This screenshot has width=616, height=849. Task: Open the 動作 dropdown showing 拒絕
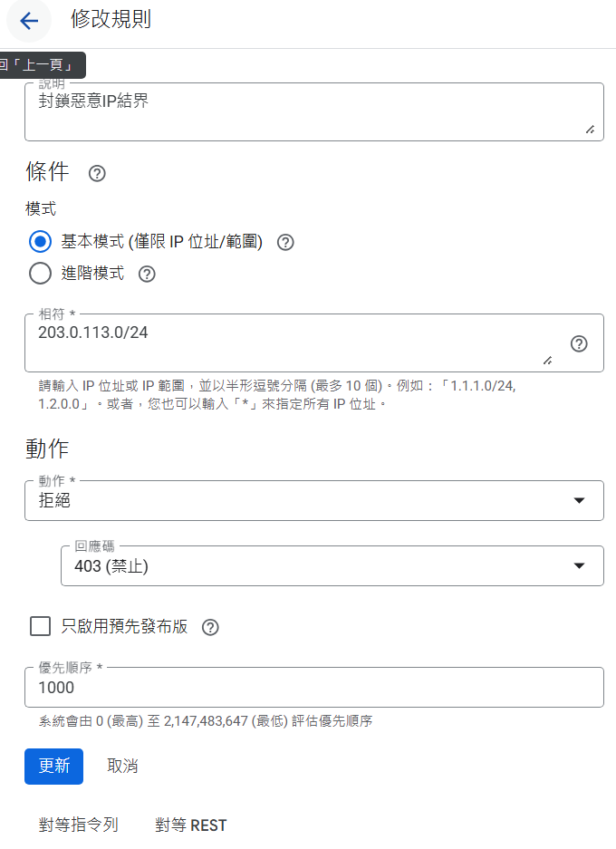(313, 500)
